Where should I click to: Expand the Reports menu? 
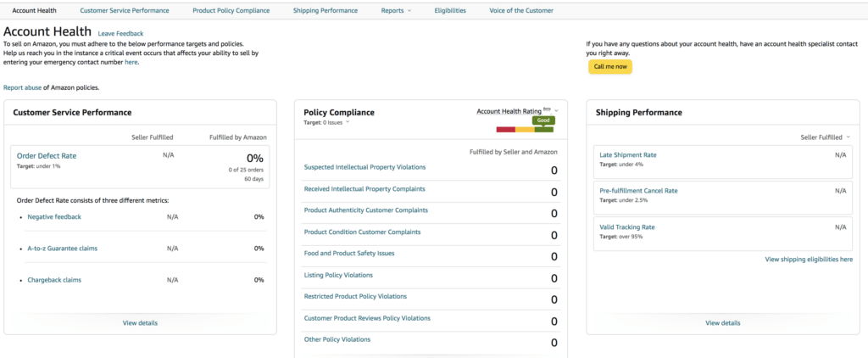[x=396, y=10]
